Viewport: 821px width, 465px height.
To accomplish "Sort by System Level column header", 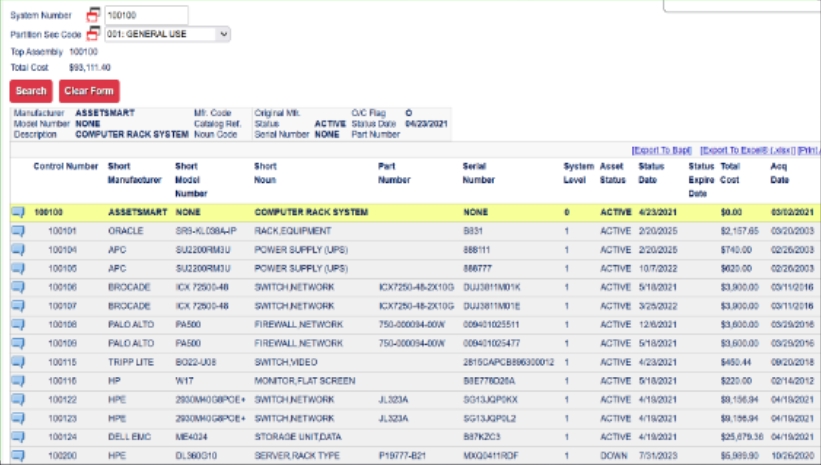I will (x=579, y=173).
